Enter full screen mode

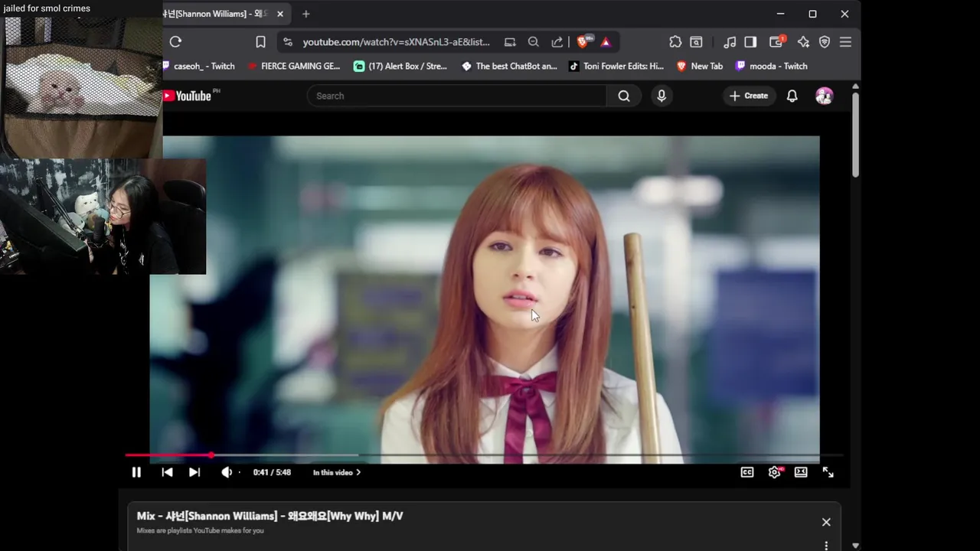click(x=828, y=472)
